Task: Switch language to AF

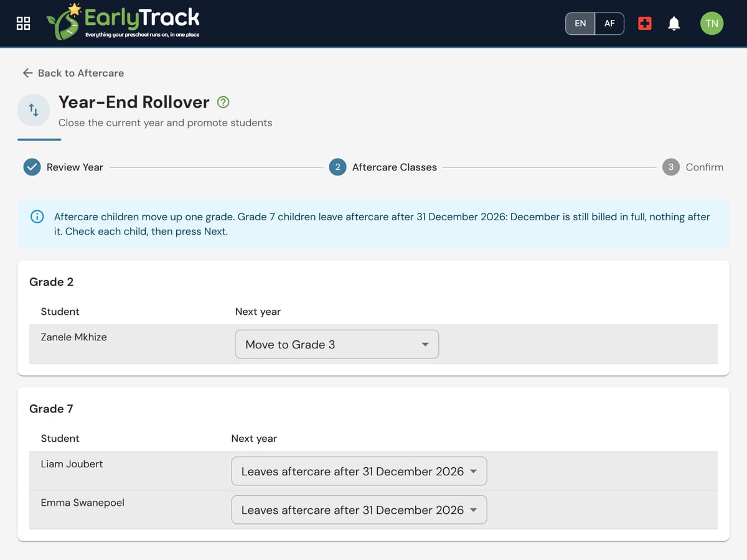Action: (609, 24)
